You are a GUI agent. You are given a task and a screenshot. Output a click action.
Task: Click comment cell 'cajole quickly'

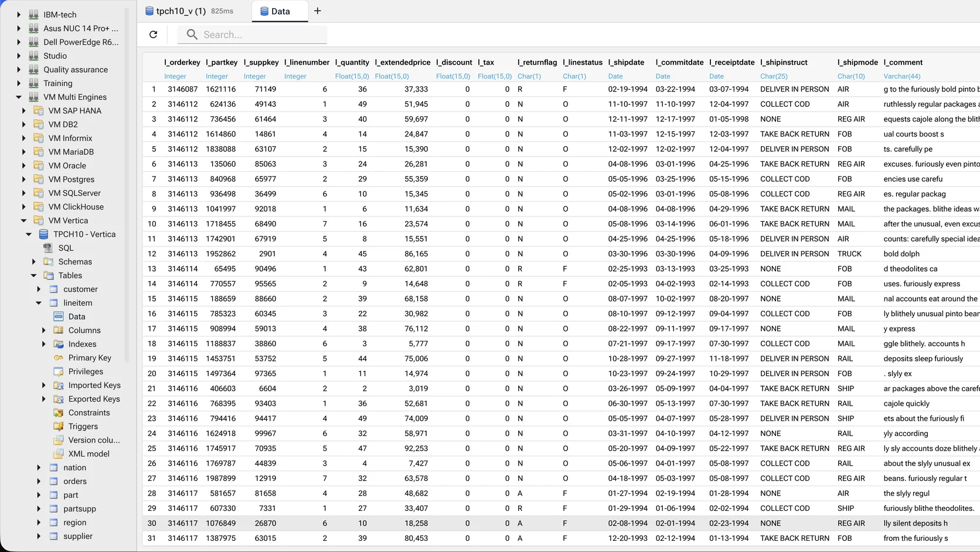coord(907,404)
